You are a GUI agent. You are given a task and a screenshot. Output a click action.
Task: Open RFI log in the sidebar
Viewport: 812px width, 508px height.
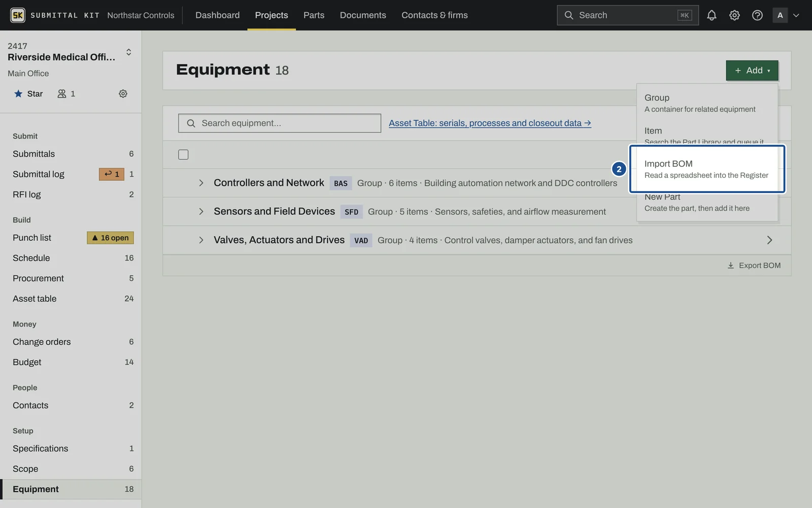click(71, 195)
